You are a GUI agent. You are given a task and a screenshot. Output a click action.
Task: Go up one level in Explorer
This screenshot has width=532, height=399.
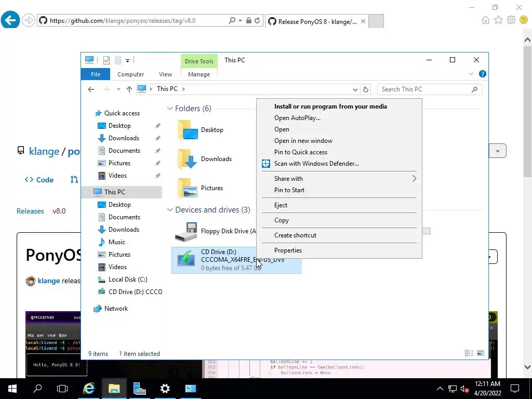pyautogui.click(x=129, y=89)
